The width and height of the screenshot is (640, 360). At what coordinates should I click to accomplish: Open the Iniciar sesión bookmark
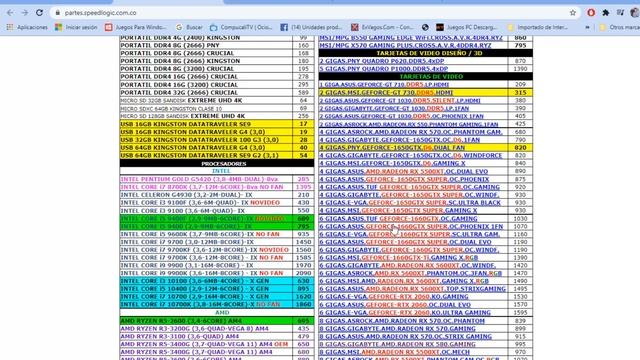(76, 27)
